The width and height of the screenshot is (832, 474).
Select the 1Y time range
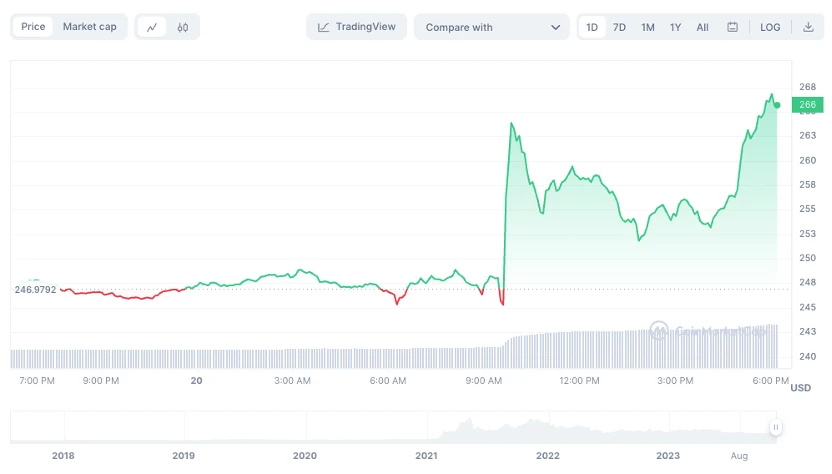point(676,27)
